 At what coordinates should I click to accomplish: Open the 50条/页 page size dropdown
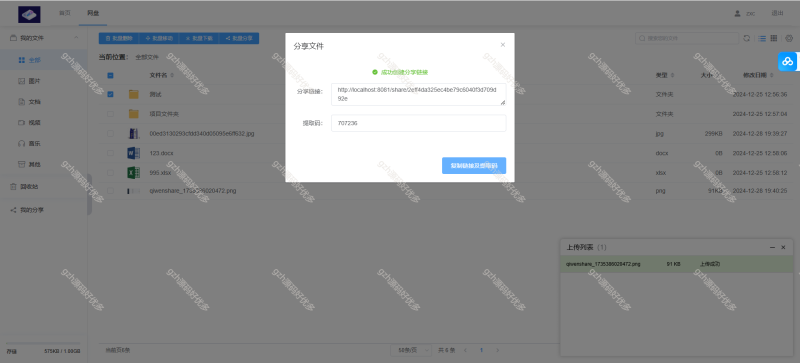tap(411, 350)
